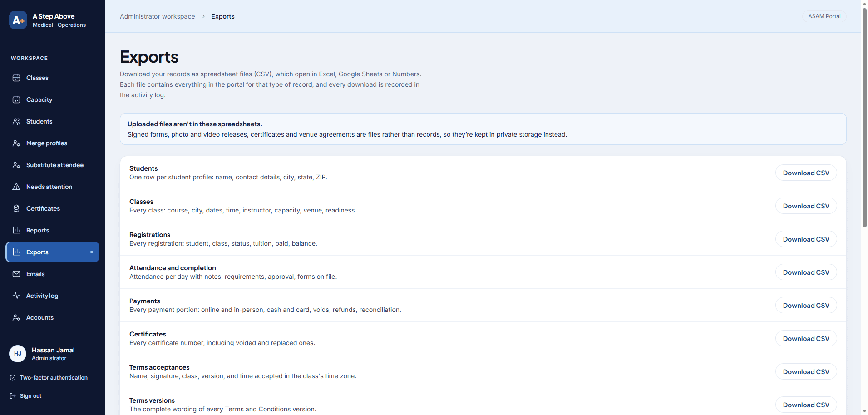This screenshot has height=415, width=868.
Task: Click the Exports page heading
Action: (x=149, y=57)
